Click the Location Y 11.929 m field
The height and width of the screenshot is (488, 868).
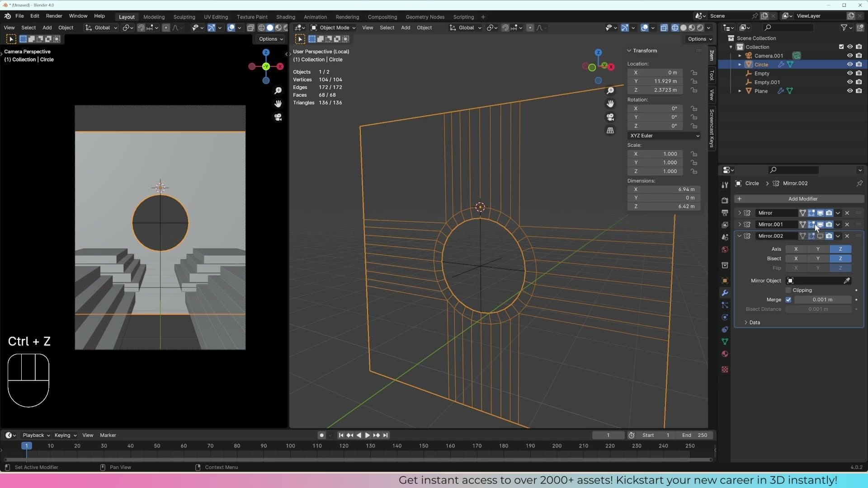click(x=656, y=81)
